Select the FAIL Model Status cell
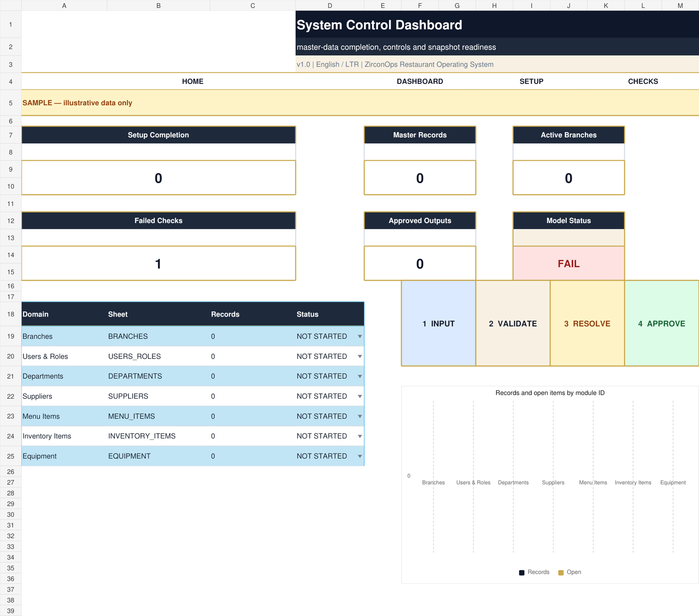This screenshot has height=616, width=699. click(568, 263)
